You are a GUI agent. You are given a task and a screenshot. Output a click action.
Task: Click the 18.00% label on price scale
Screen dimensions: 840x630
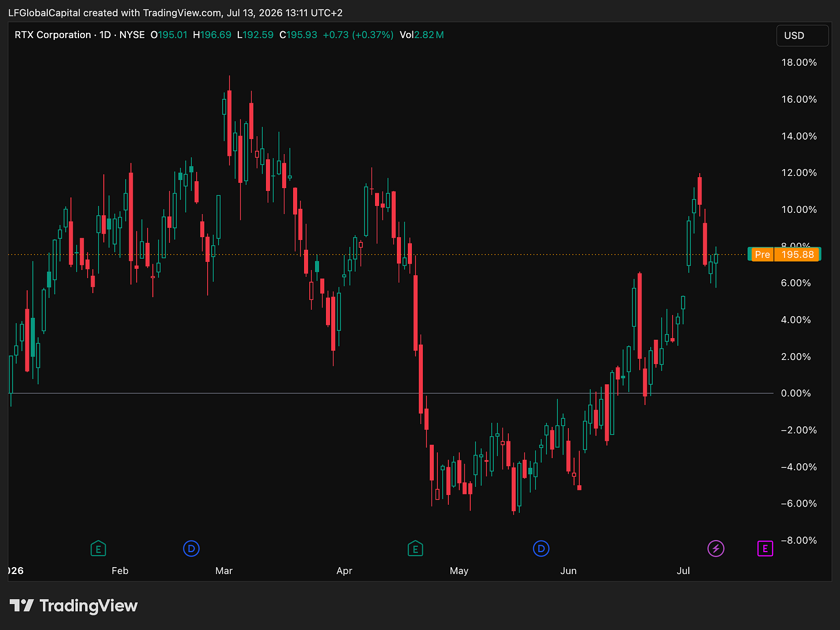click(x=799, y=62)
